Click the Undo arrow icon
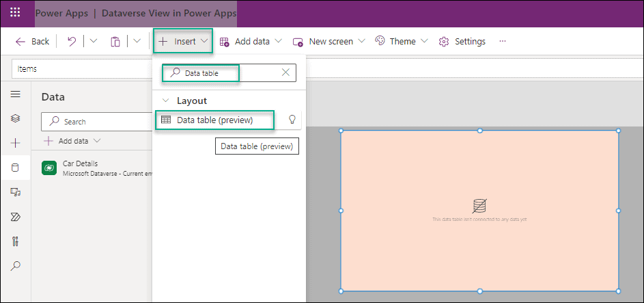The height and width of the screenshot is (303, 644). coord(72,42)
